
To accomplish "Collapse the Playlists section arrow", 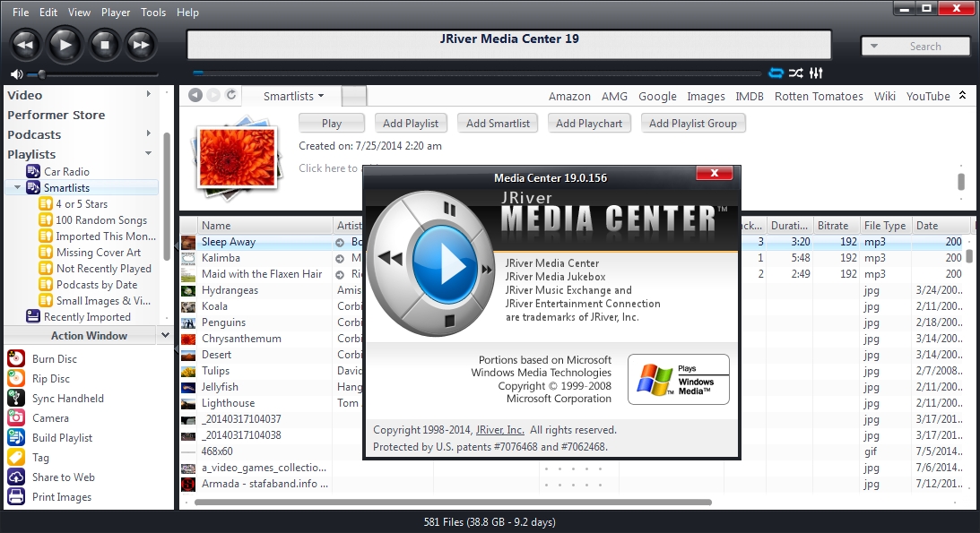I will pos(148,153).
